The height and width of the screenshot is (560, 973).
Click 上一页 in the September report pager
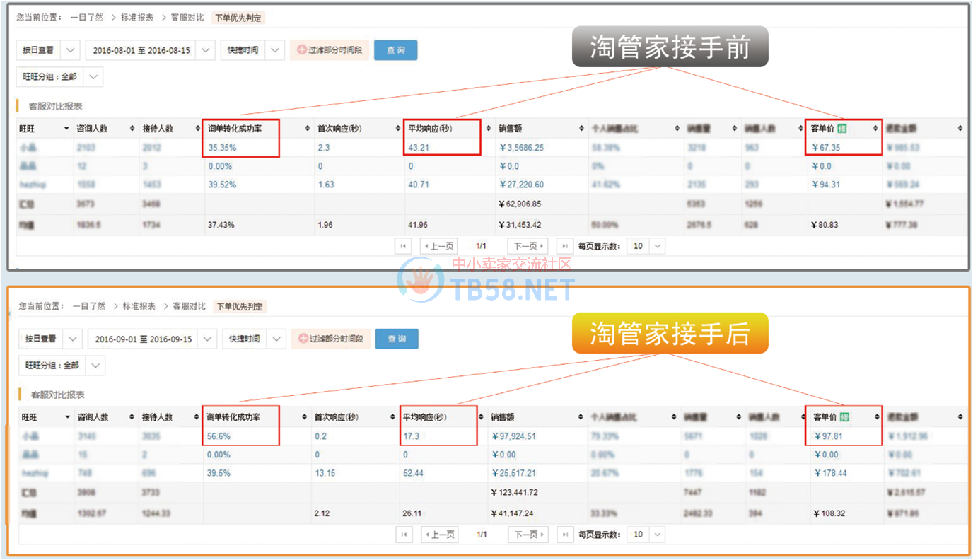point(439,535)
